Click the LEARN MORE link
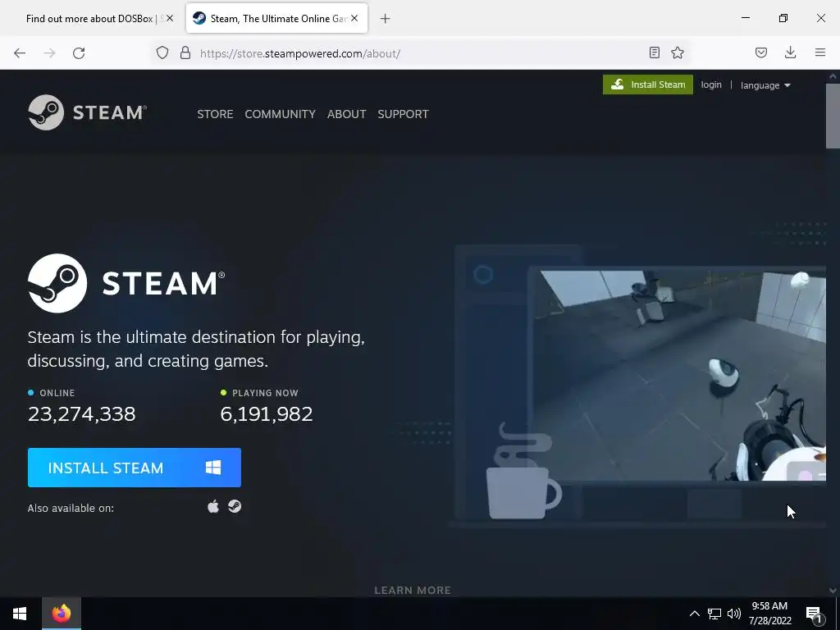The width and height of the screenshot is (840, 630). [x=413, y=590]
